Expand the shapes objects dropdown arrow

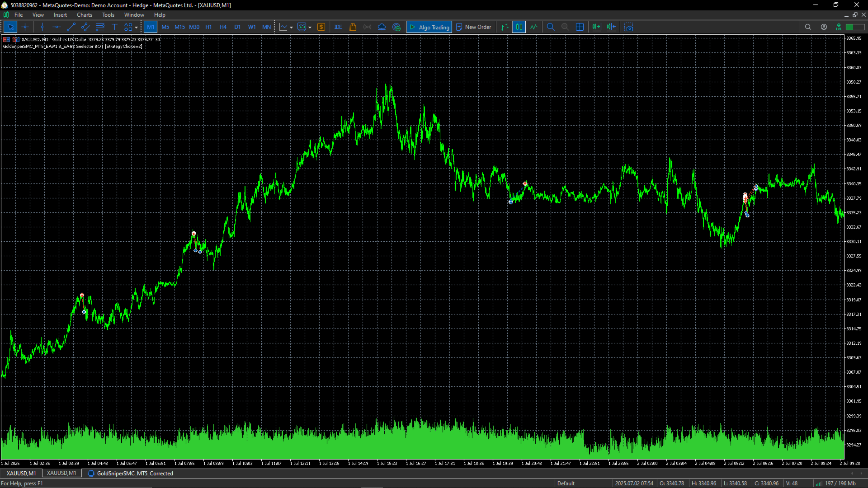(x=136, y=27)
